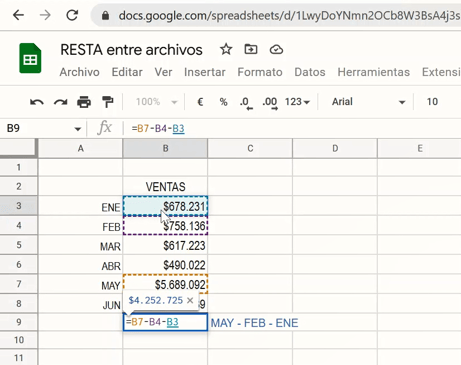The width and height of the screenshot is (461, 365).
Task: Click the MAR label cell
Action: pos(80,246)
